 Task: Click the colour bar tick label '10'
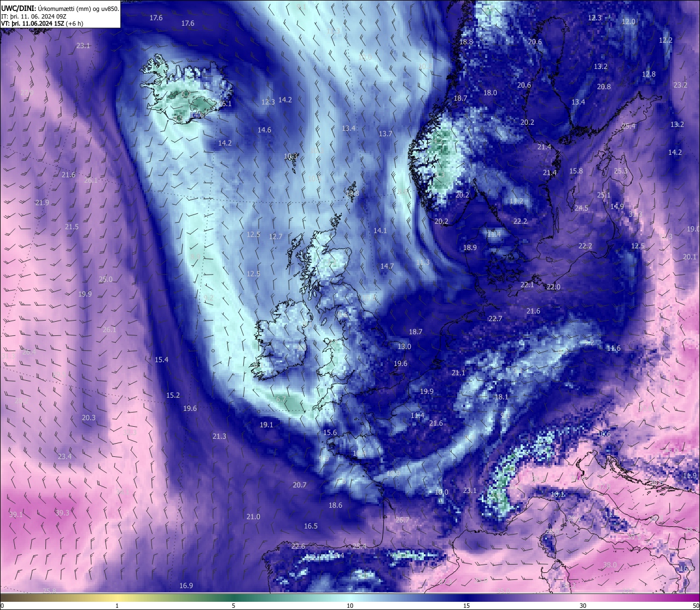pos(350,606)
